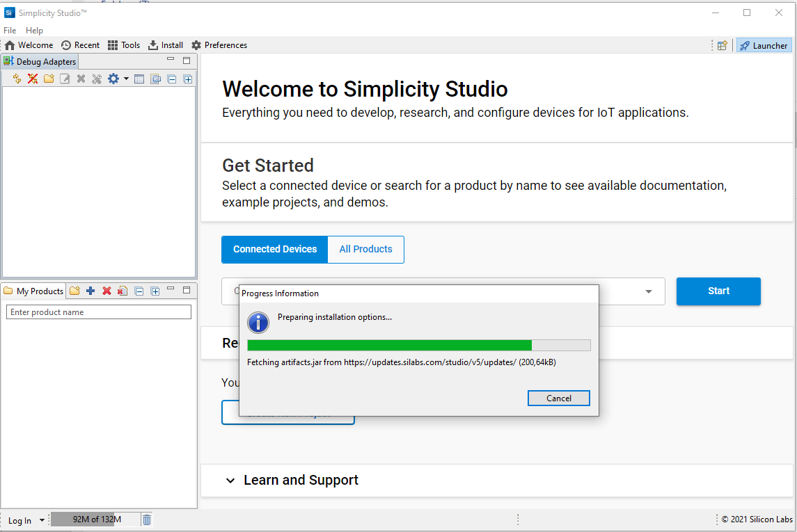Select the Connected Devices toggle
Viewport: 797px width, 532px height.
275,249
